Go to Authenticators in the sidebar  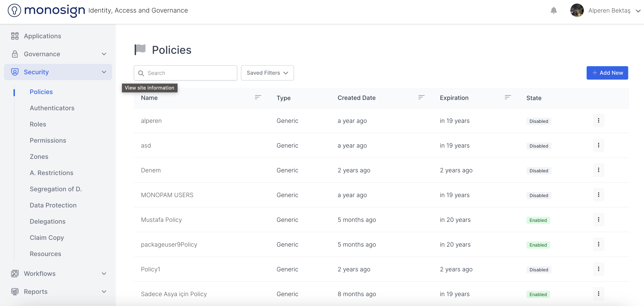pyautogui.click(x=52, y=108)
